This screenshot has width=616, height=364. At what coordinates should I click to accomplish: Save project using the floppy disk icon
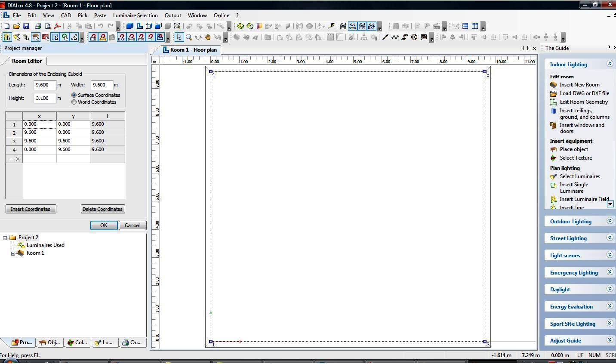point(26,26)
